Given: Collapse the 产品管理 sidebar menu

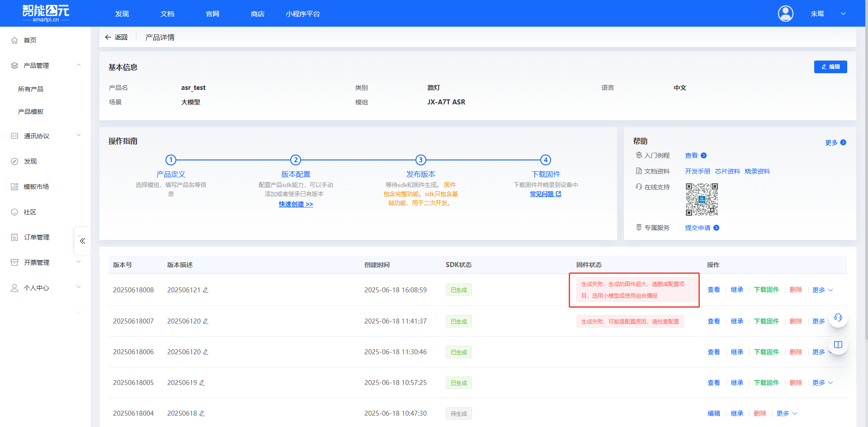Looking at the screenshot, I should coord(79,65).
